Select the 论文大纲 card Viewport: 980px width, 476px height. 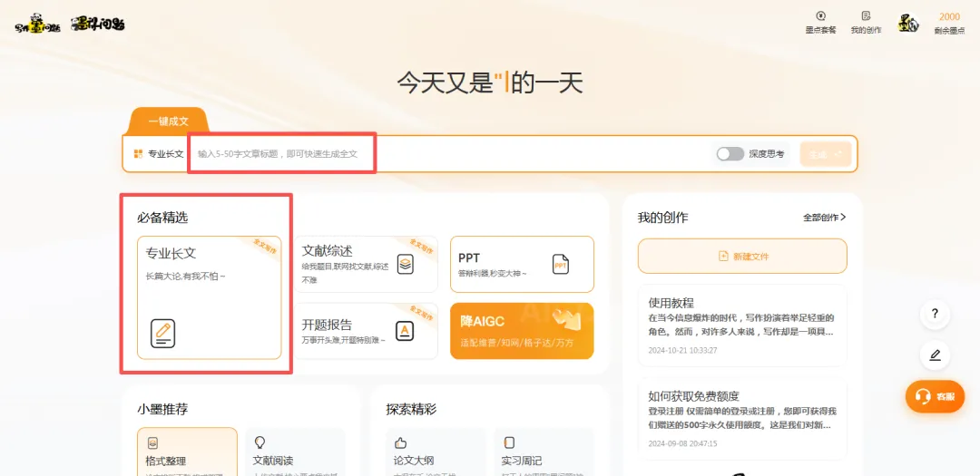[436, 452]
